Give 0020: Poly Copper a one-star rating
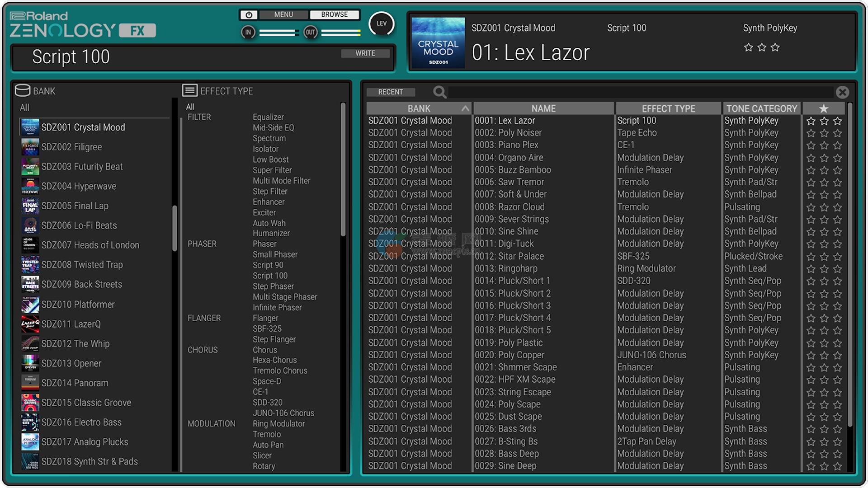Viewport: 868px width, 488px height. coord(811,355)
